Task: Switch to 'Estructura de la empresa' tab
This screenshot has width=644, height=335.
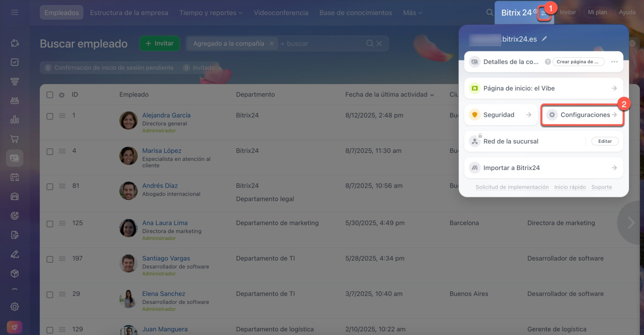Action: click(129, 13)
